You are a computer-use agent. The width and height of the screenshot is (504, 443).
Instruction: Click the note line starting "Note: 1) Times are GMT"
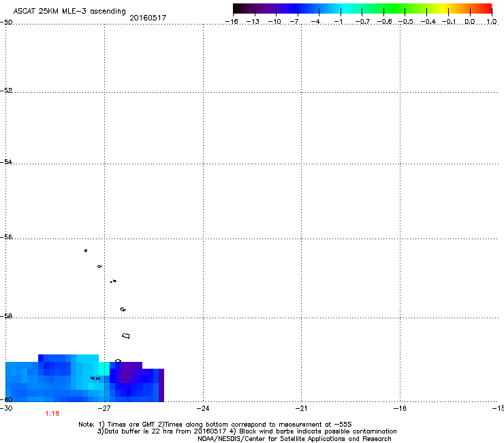coord(215,425)
